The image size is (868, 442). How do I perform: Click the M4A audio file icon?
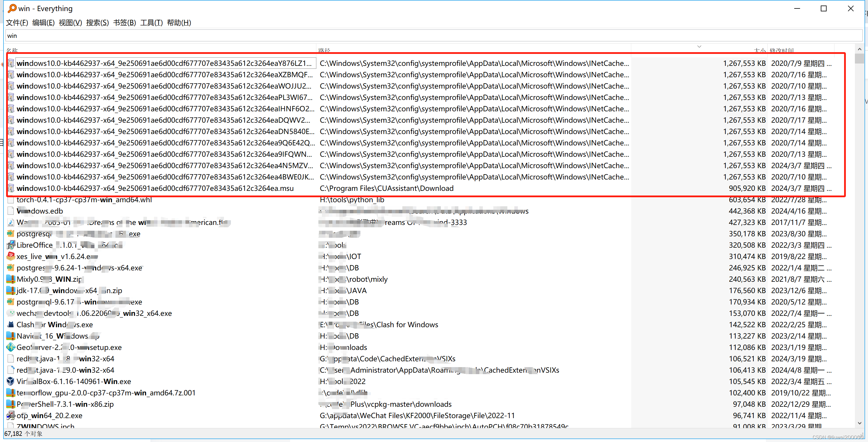[10, 222]
